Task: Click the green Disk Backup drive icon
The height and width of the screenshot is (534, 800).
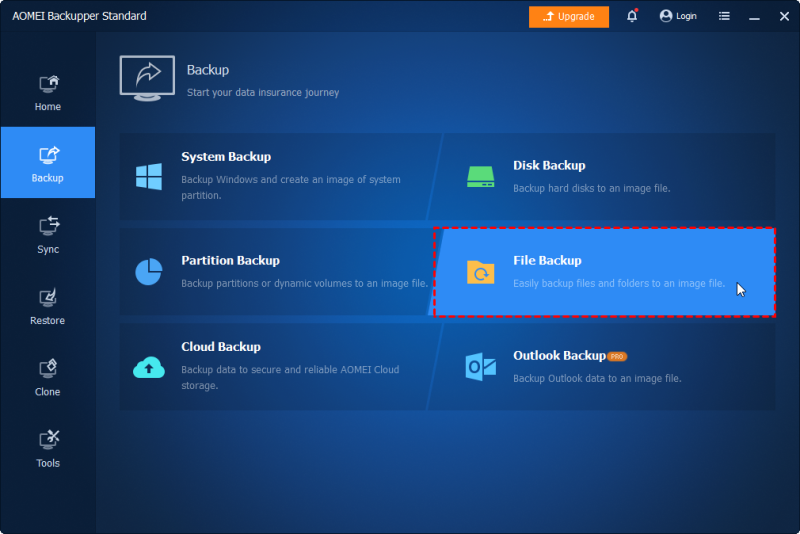Action: [481, 176]
